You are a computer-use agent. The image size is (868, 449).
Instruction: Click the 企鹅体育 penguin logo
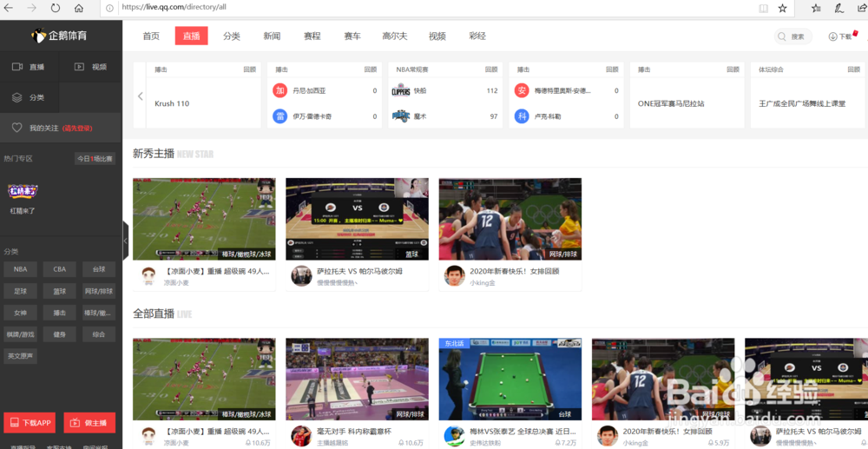point(59,36)
